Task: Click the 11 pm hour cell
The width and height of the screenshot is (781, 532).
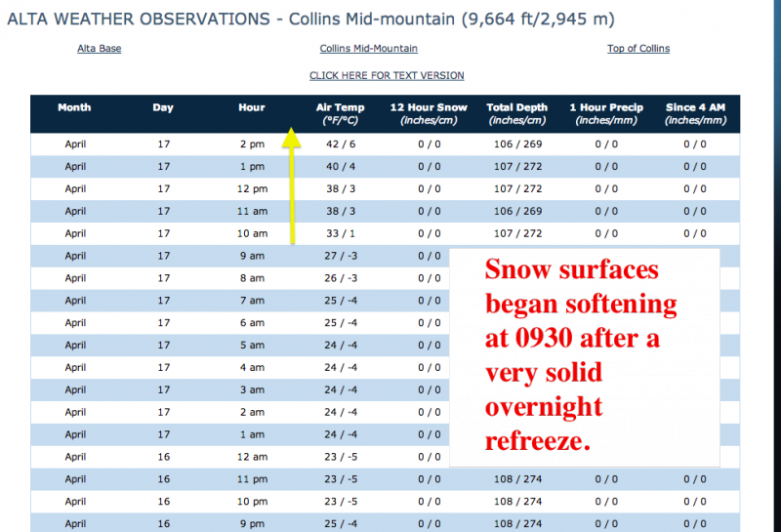Action: (252, 479)
